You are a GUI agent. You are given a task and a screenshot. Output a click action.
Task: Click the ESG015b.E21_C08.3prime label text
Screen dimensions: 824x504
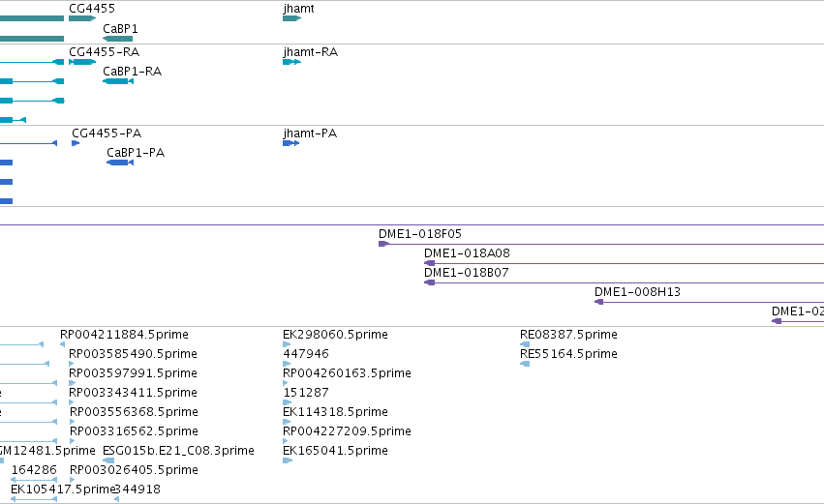pyautogui.click(x=178, y=451)
